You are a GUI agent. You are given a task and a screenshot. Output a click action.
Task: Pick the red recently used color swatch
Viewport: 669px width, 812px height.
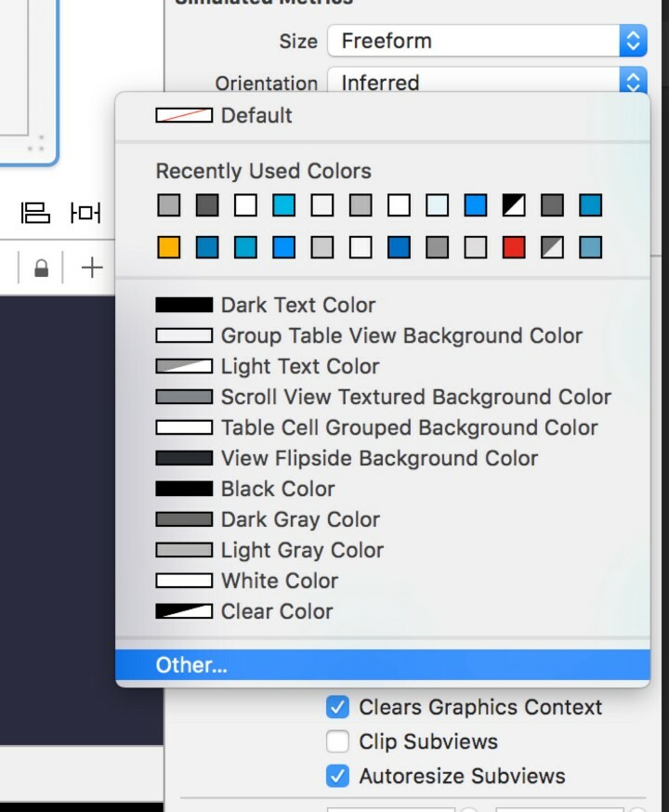point(514,247)
